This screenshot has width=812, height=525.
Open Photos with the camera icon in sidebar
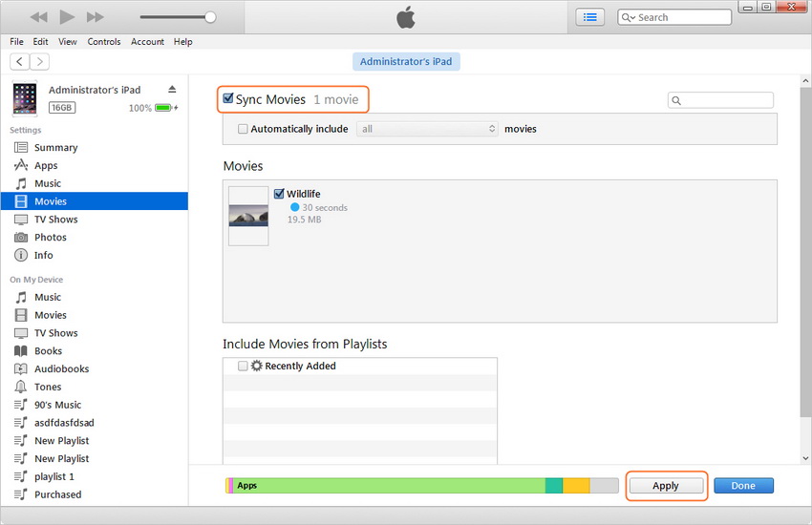click(51, 238)
